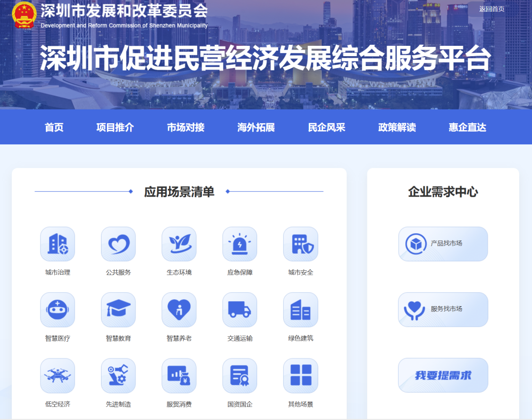Select the 城市治理 application scene icon

coord(58,244)
